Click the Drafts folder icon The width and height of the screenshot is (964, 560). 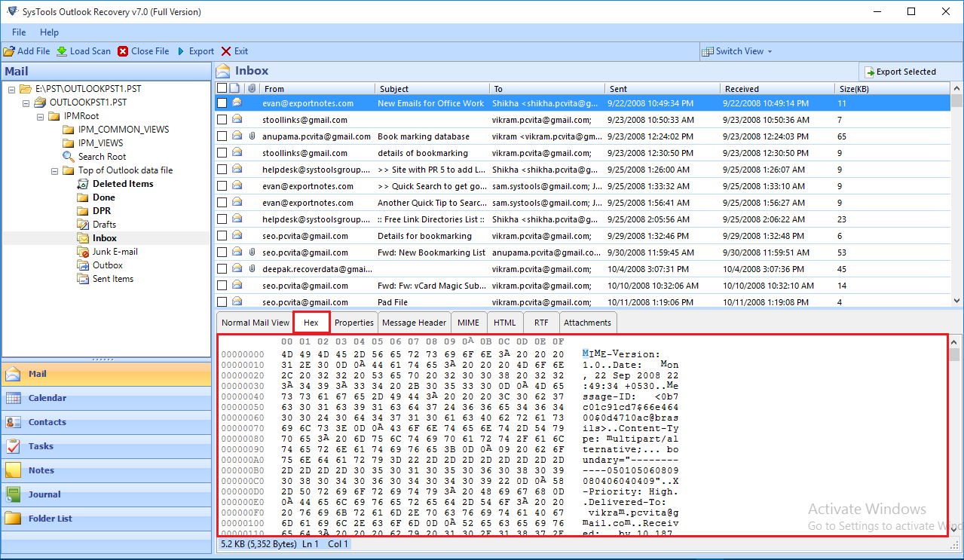[x=83, y=225]
